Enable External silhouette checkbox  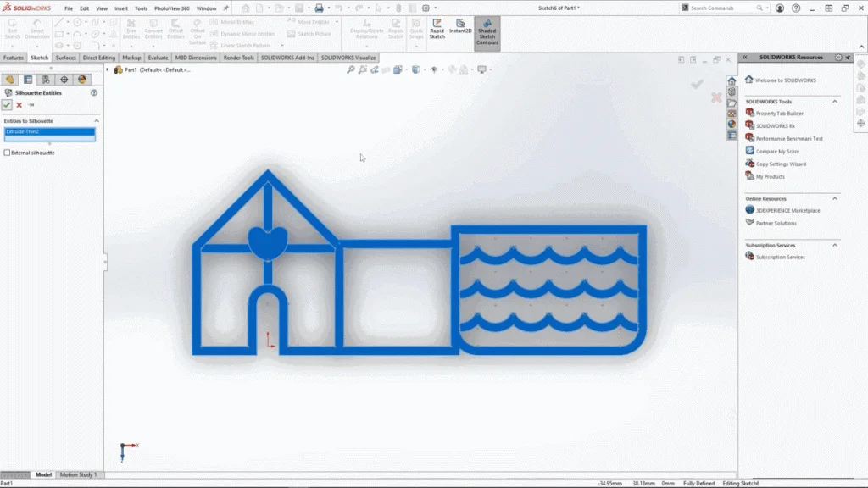pyautogui.click(x=7, y=152)
